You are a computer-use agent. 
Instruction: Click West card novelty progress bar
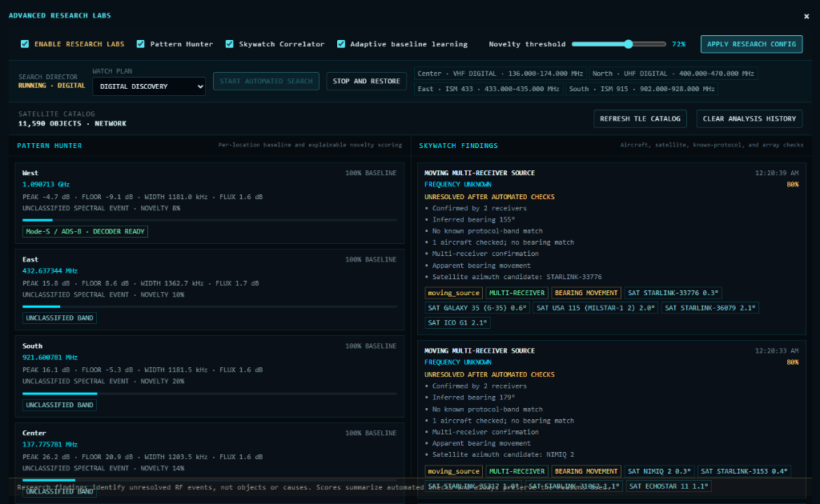(209, 220)
